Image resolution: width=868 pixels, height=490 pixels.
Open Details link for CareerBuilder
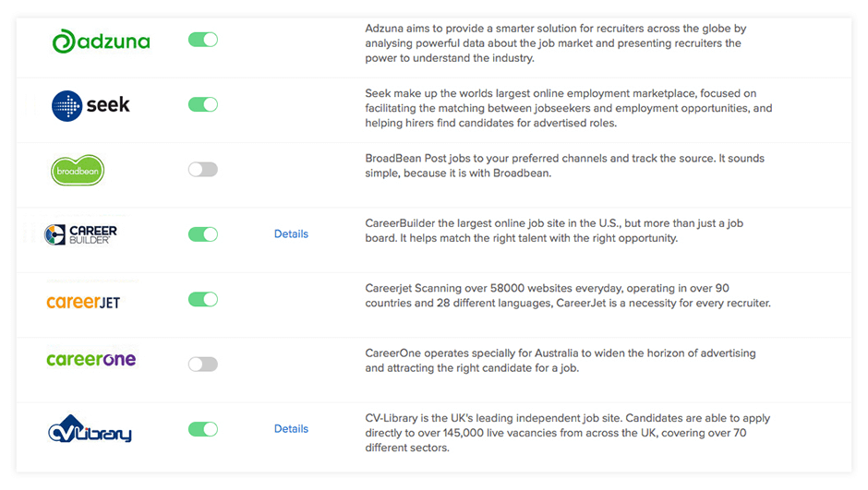[291, 234]
